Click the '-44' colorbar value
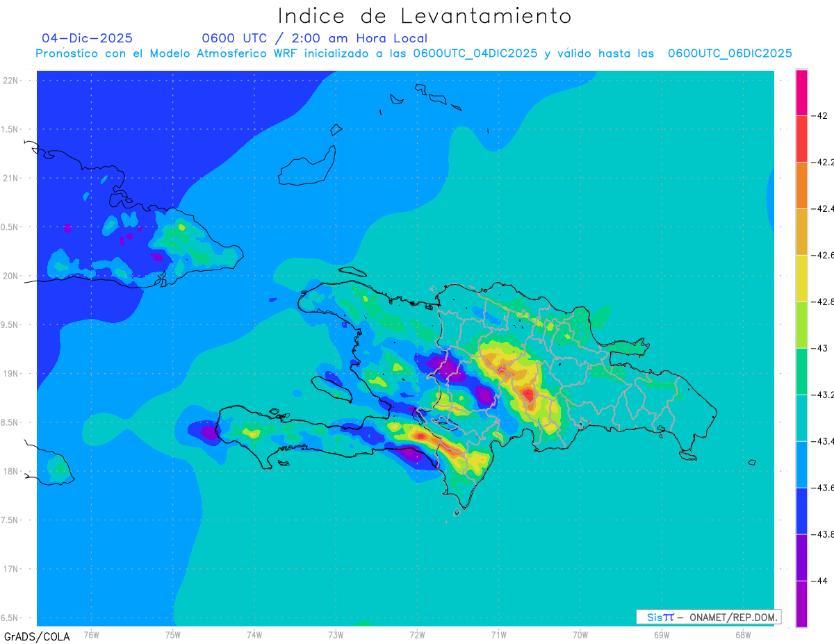The image size is (834, 644). (819, 581)
